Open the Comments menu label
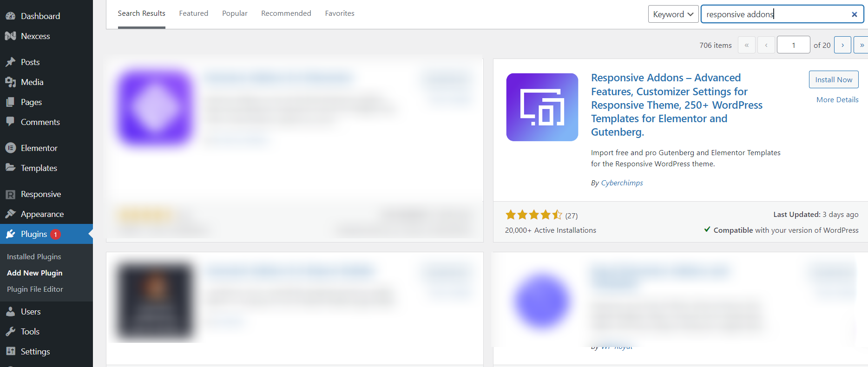Viewport: 868px width, 367px height. pyautogui.click(x=40, y=122)
